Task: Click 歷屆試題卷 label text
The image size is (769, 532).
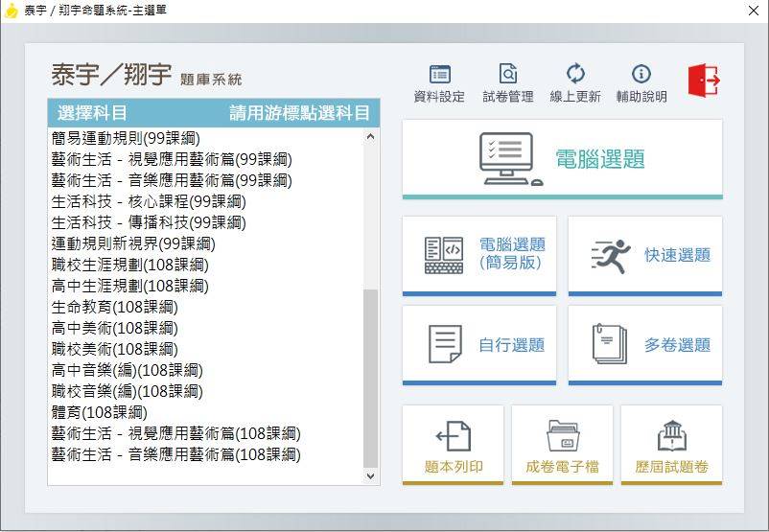Action: 671,466
